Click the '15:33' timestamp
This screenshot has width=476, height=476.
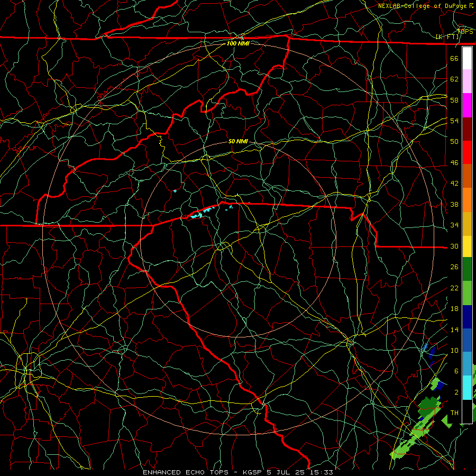(x=322, y=472)
